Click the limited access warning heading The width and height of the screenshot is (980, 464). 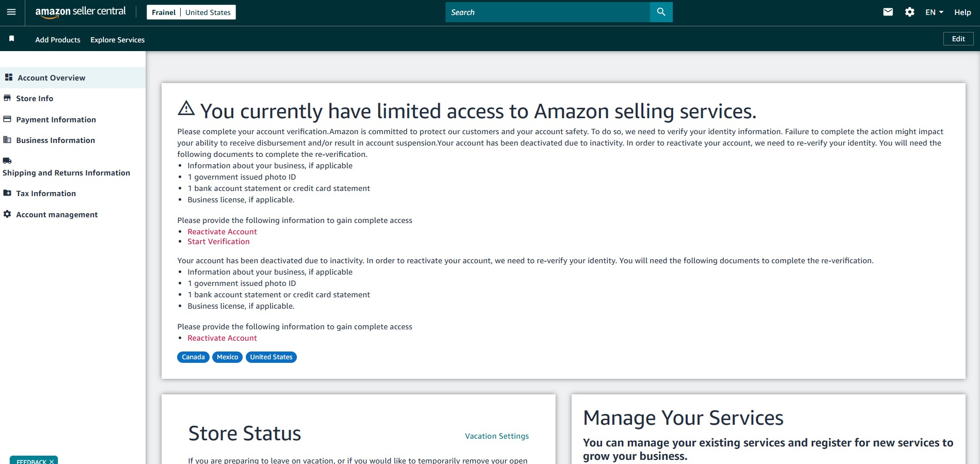coord(478,111)
